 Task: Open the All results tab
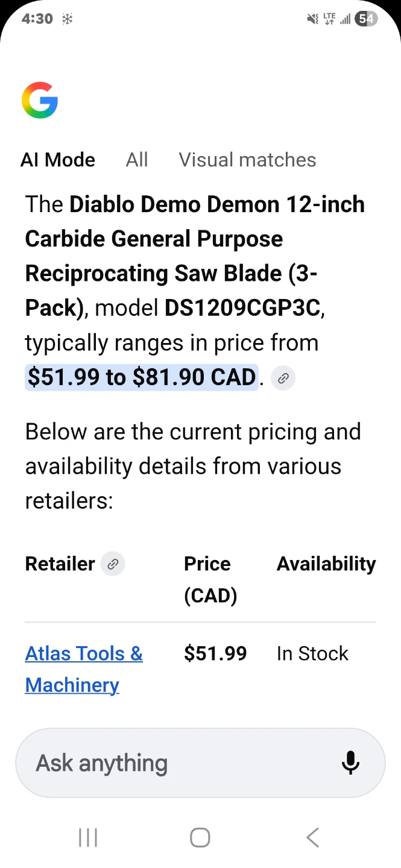coord(137,160)
